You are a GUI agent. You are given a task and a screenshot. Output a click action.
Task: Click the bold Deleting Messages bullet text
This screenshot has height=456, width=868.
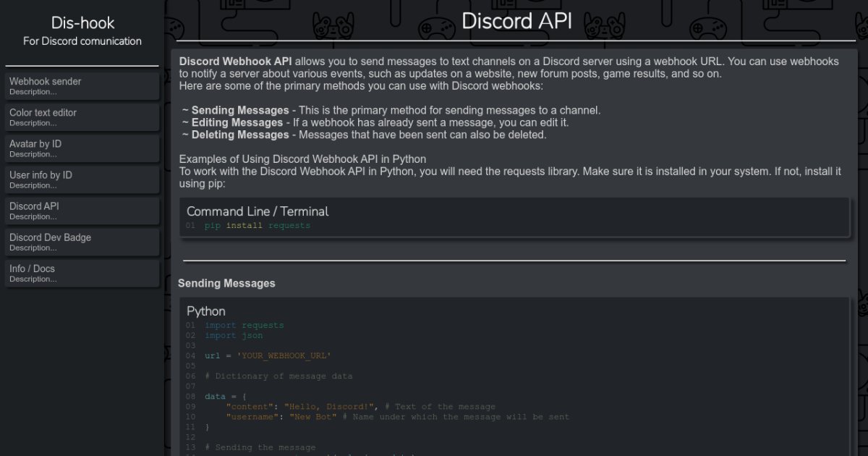(239, 135)
